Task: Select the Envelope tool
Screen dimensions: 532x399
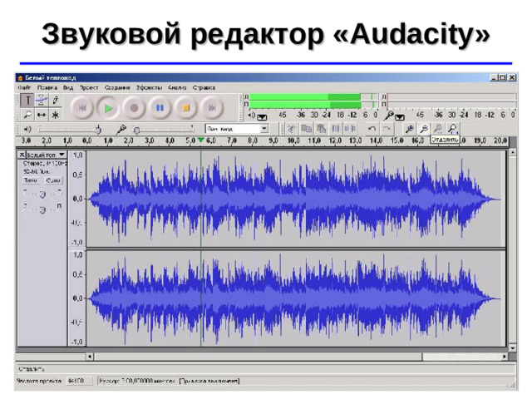Action: (x=42, y=101)
